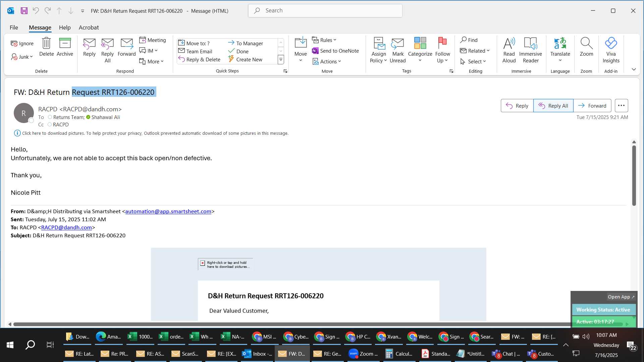This screenshot has height=362, width=644.
Task: Open Inbox Outlook window in taskbar
Action: [257, 354]
